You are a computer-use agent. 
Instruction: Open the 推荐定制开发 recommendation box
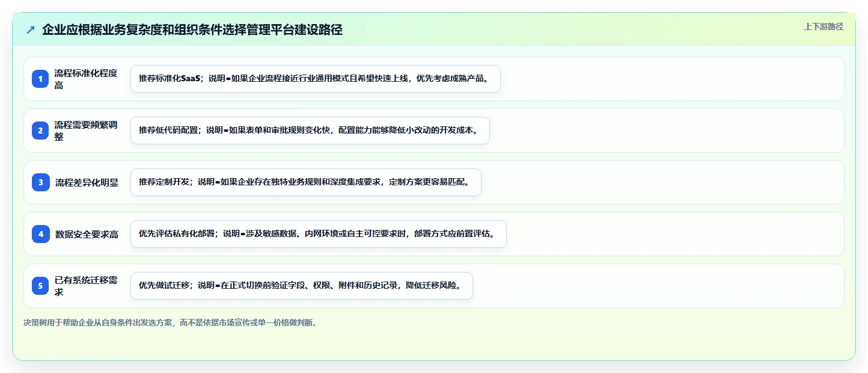pyautogui.click(x=306, y=182)
